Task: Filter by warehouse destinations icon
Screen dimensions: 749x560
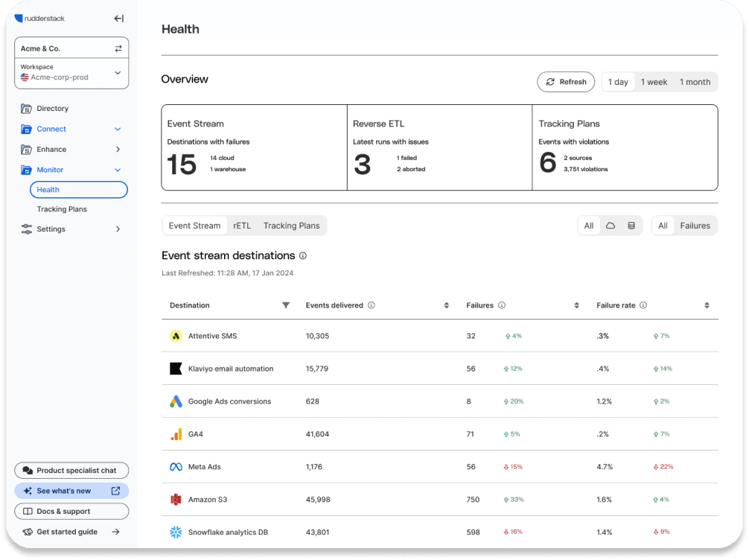Action: point(631,226)
